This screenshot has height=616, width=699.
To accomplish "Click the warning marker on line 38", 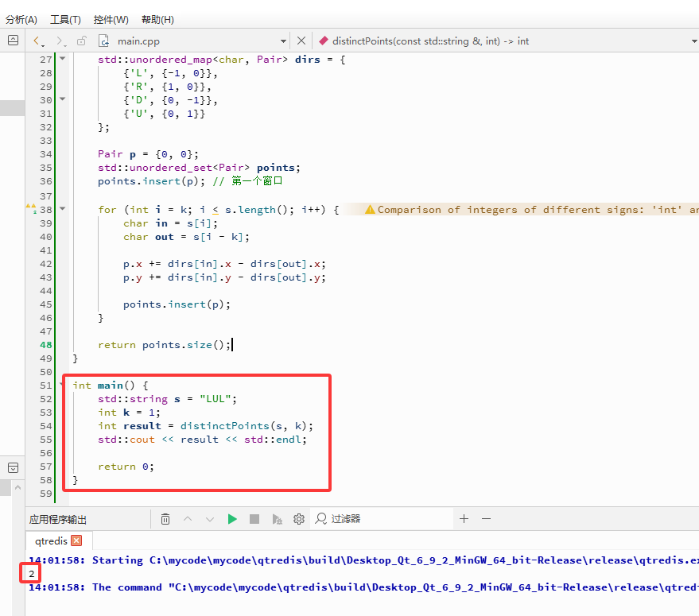I will (31, 208).
